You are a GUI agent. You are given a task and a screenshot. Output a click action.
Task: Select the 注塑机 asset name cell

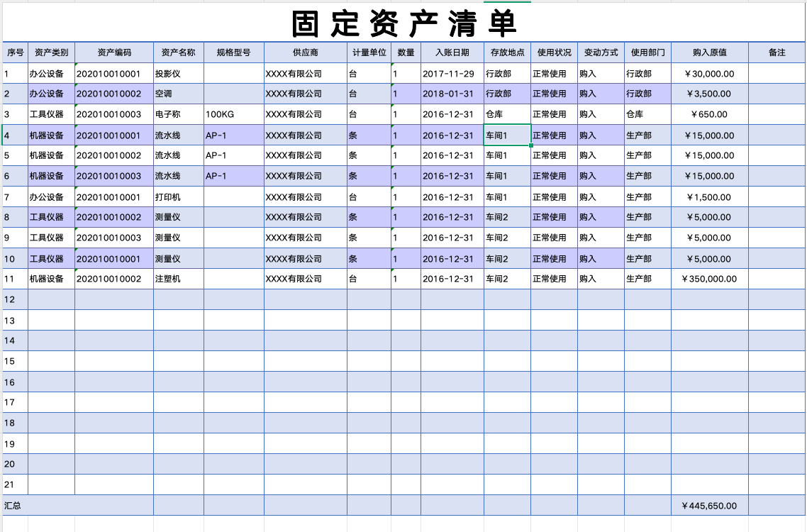[179, 279]
